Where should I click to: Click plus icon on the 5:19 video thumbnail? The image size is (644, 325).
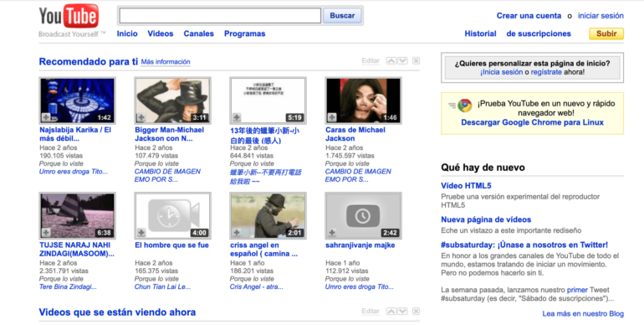pyautogui.click(x=237, y=117)
